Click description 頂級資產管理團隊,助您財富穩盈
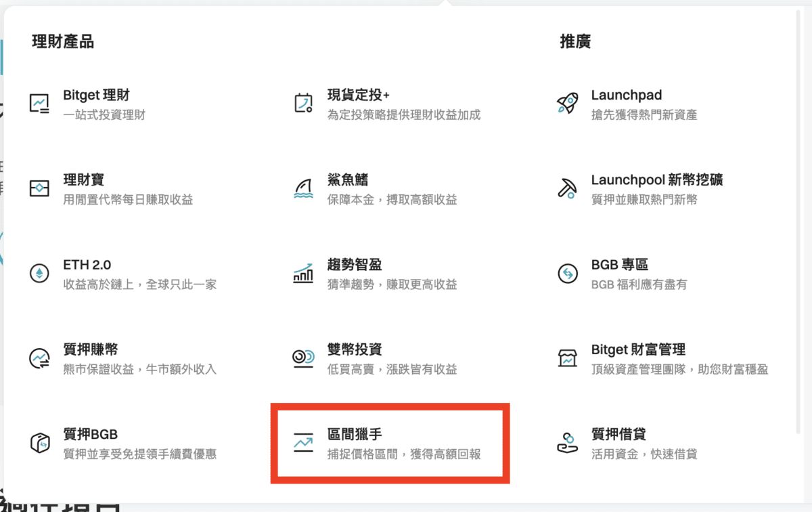 tap(679, 369)
